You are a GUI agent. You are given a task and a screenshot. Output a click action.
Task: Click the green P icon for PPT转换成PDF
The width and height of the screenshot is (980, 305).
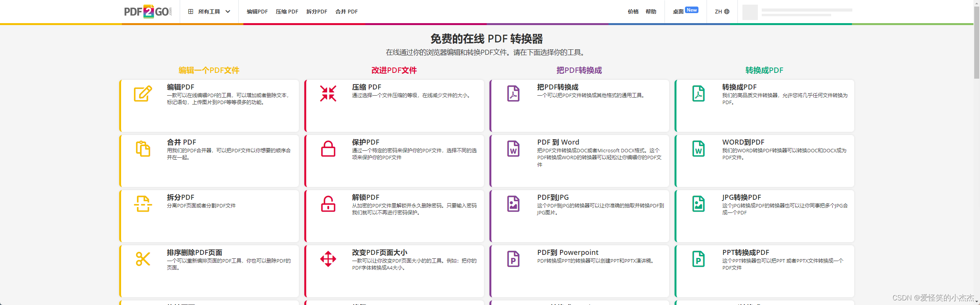pos(698,259)
